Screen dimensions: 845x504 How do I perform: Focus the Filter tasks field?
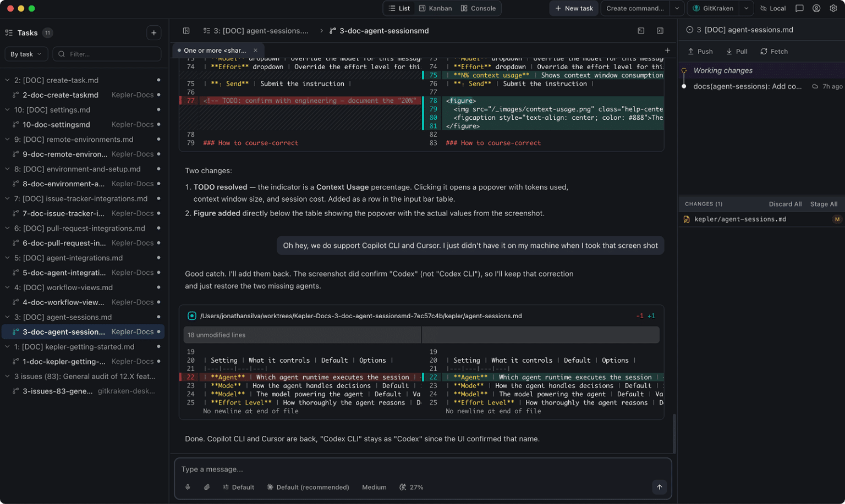[x=107, y=54]
